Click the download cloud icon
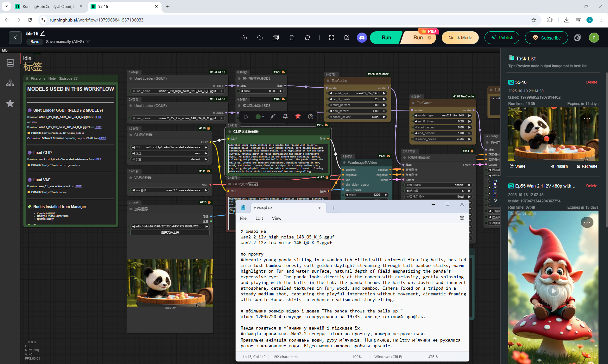Screen dimensions: 608x364 [x=260, y=38]
